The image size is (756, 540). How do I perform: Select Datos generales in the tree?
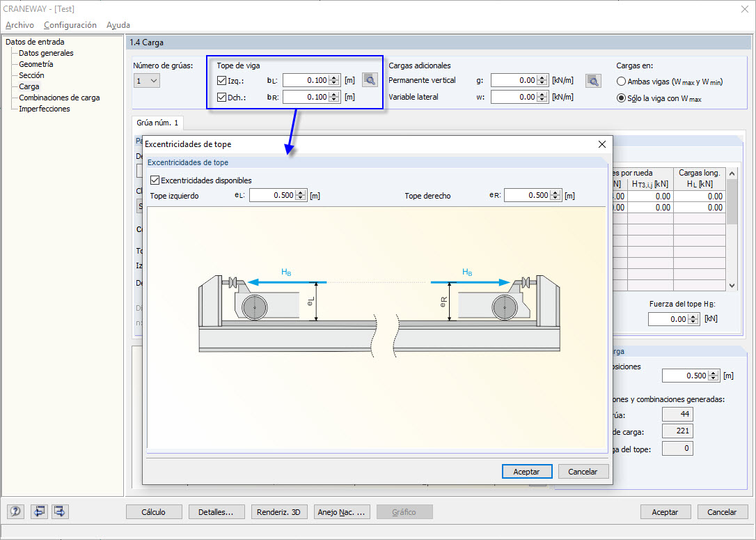46,53
